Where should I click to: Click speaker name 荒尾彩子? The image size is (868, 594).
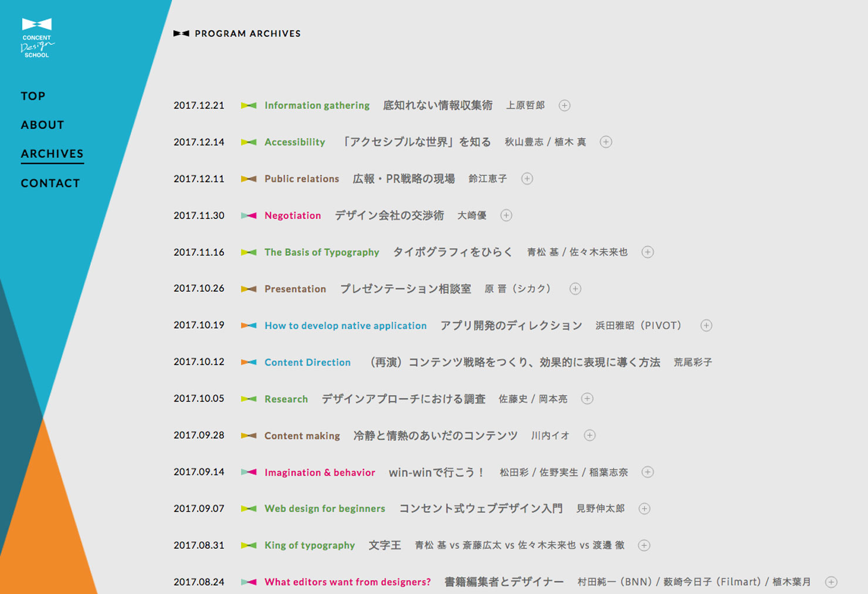[693, 362]
